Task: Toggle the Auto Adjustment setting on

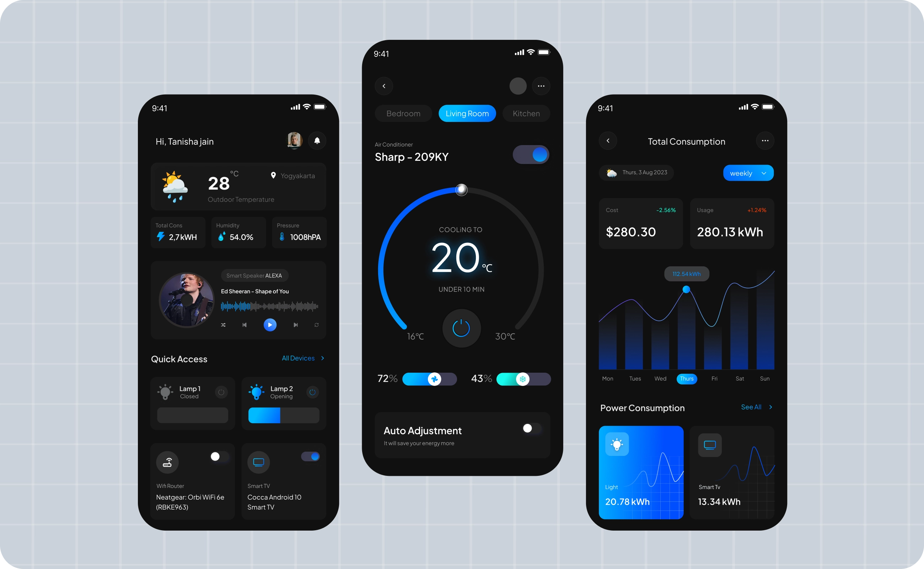Action: click(x=528, y=428)
